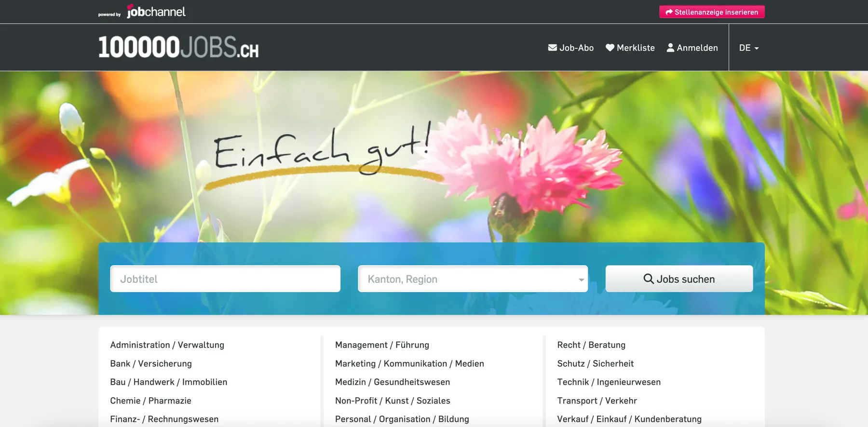Click the arrow icon in Stellenanzeige inserieren
Image resolution: width=868 pixels, height=427 pixels.
[x=669, y=12]
